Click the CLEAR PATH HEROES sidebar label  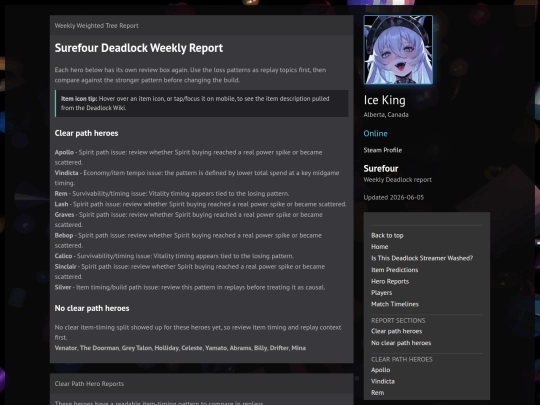coord(402,360)
